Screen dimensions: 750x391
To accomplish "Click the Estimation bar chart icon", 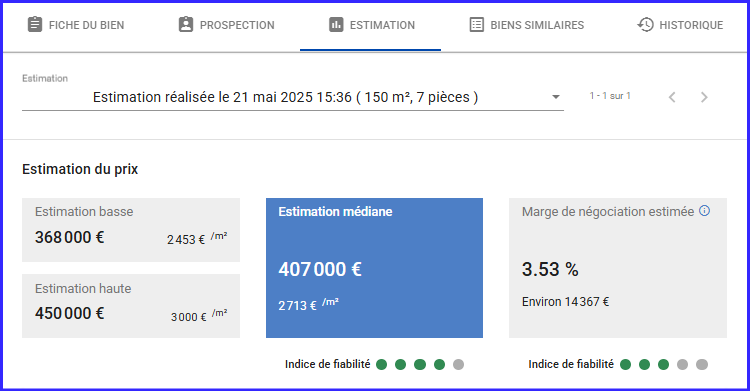I will (336, 24).
